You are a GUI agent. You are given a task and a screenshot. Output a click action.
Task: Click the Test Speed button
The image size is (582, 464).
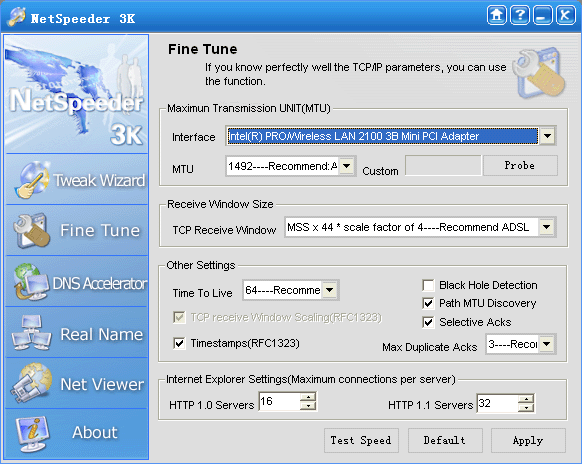pyautogui.click(x=361, y=441)
